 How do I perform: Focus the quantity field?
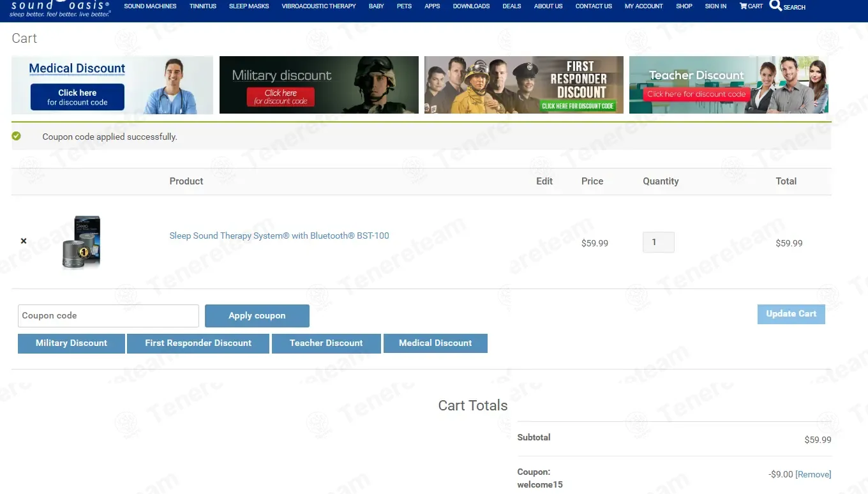point(658,243)
